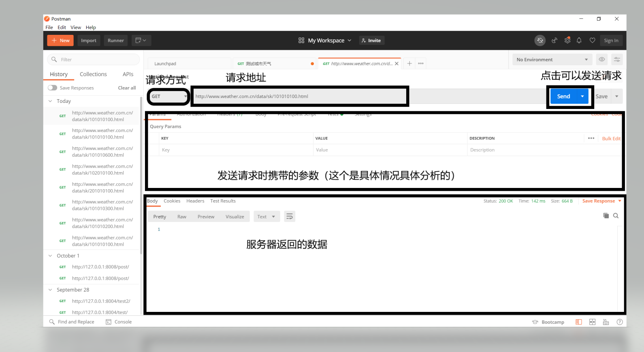
Task: Collapse the September 28 history group
Action: [50, 290]
